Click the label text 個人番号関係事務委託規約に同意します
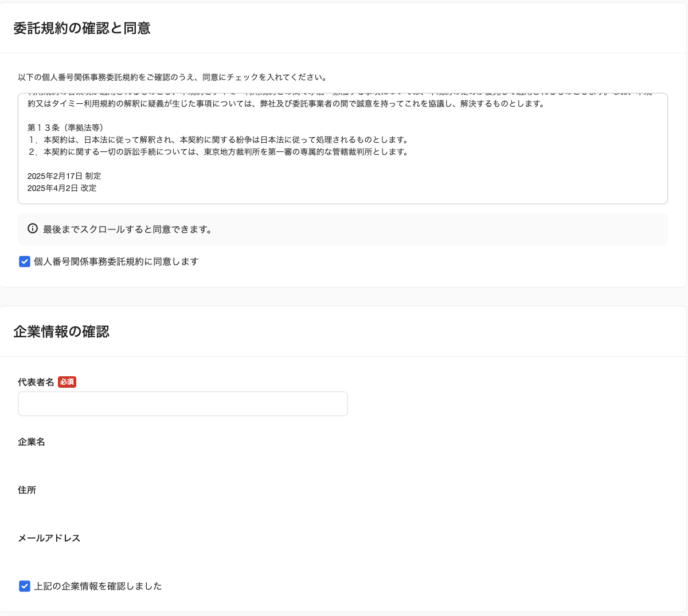The width and height of the screenshot is (688, 616). click(116, 262)
